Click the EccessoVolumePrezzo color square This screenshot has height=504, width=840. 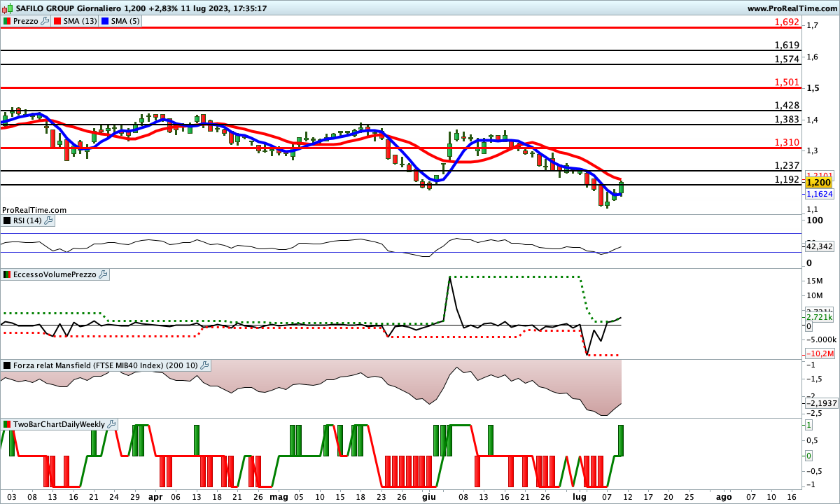pos(6,274)
